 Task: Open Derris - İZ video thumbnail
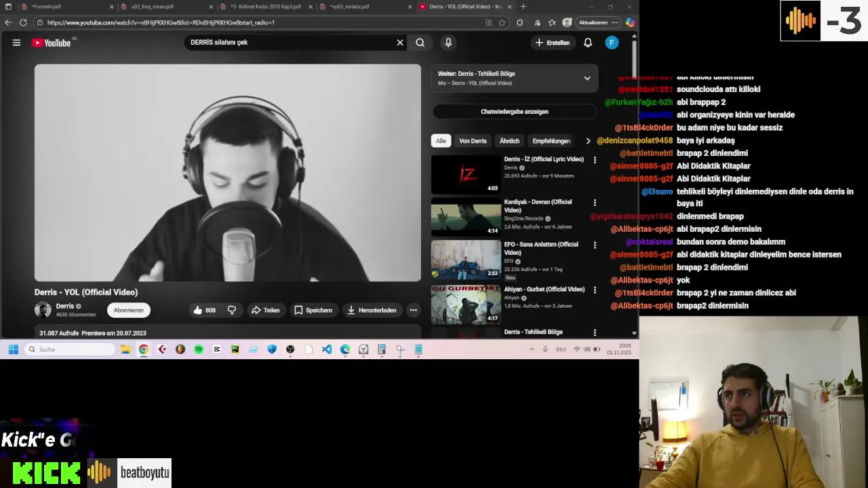click(466, 174)
